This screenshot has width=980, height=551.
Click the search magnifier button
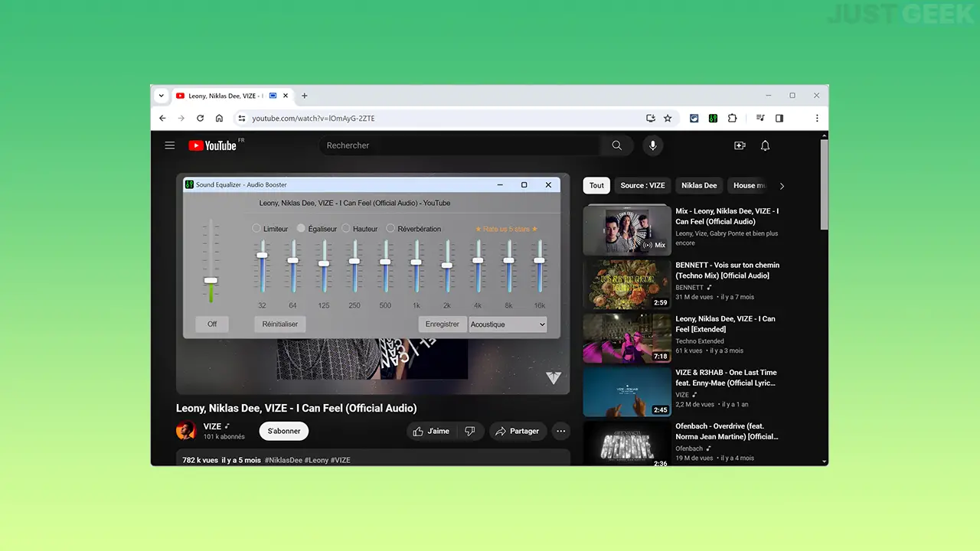[x=617, y=145]
